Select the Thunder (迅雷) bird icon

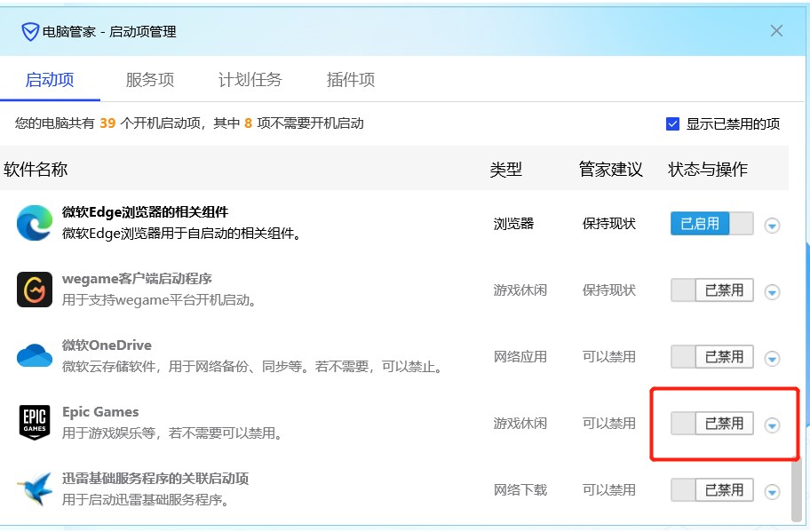tap(34, 489)
